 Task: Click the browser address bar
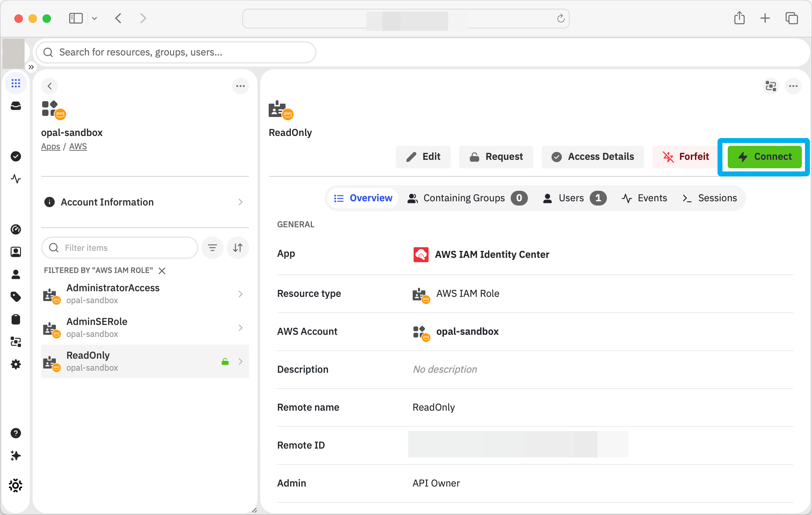(x=406, y=19)
